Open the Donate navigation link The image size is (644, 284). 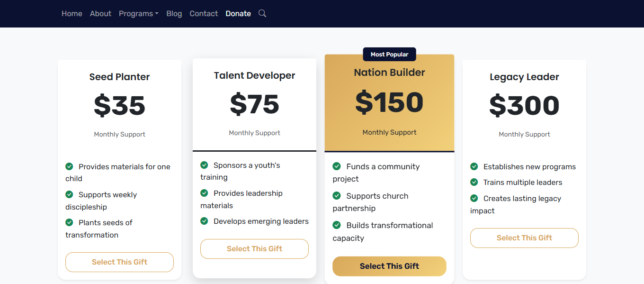coord(238,14)
